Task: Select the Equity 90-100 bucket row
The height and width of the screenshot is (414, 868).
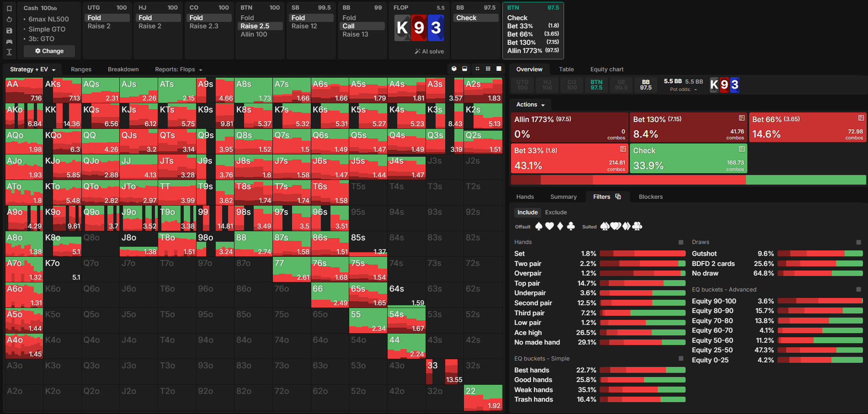Action: 777,301
